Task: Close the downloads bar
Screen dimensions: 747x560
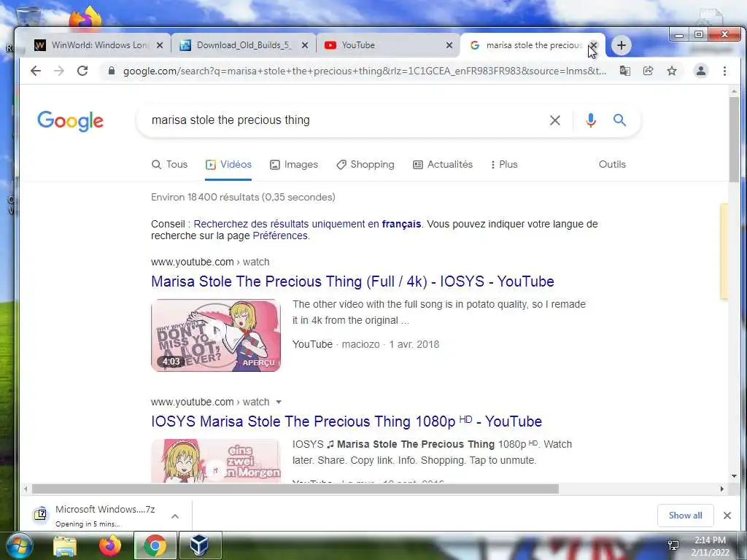Action: pyautogui.click(x=727, y=516)
